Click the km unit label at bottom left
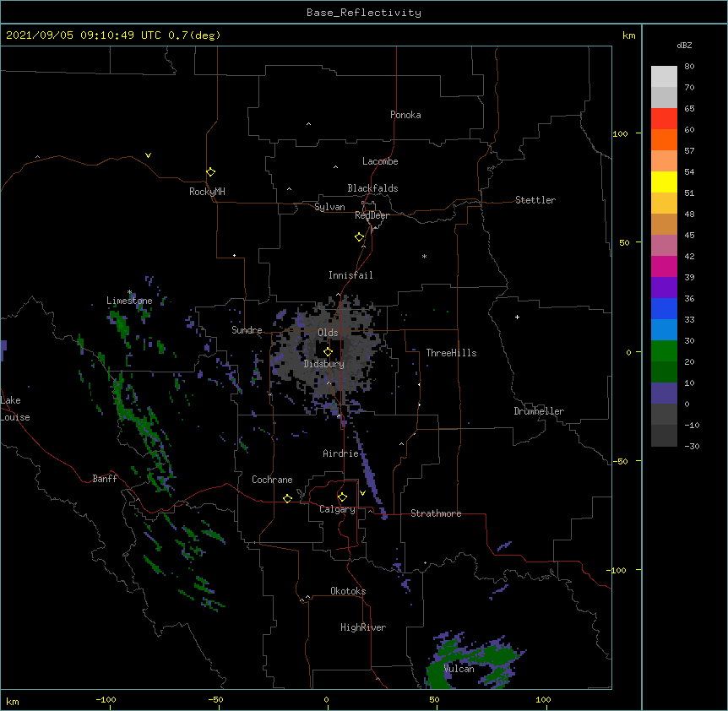This screenshot has width=728, height=711. (13, 702)
